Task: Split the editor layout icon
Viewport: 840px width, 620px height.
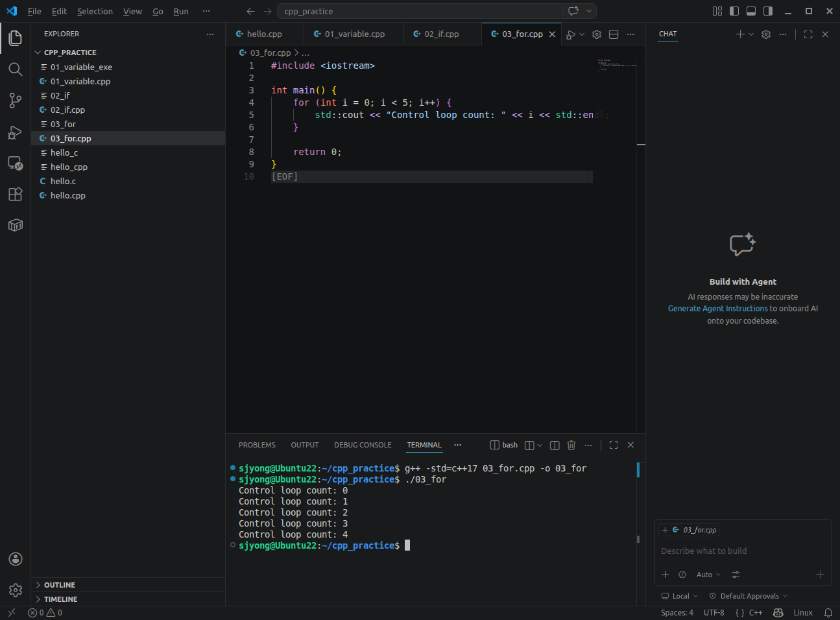Action: [614, 34]
